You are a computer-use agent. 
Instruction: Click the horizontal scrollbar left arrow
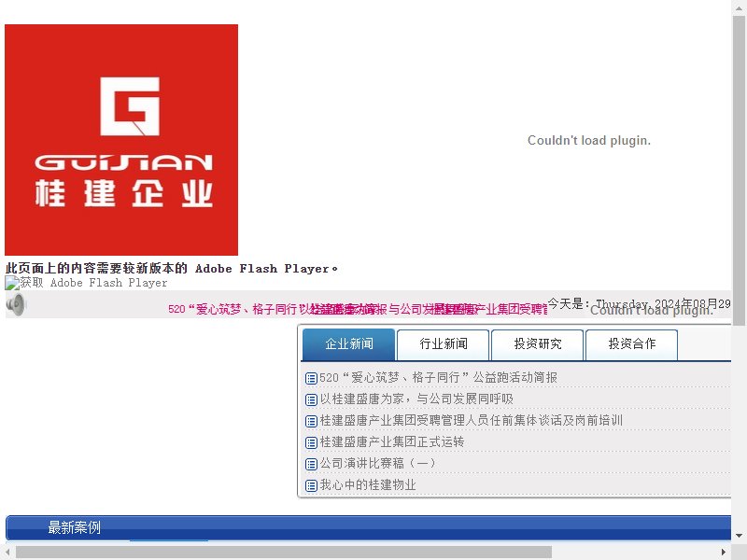(x=7, y=553)
